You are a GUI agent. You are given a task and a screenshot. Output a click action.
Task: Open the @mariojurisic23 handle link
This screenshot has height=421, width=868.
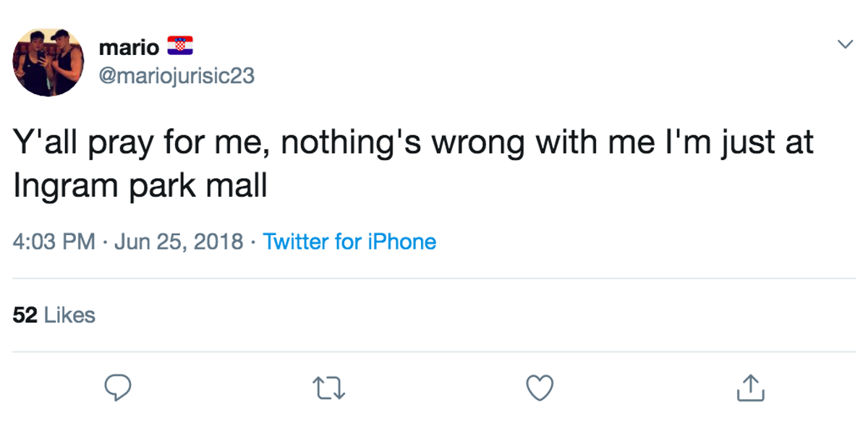(176, 76)
